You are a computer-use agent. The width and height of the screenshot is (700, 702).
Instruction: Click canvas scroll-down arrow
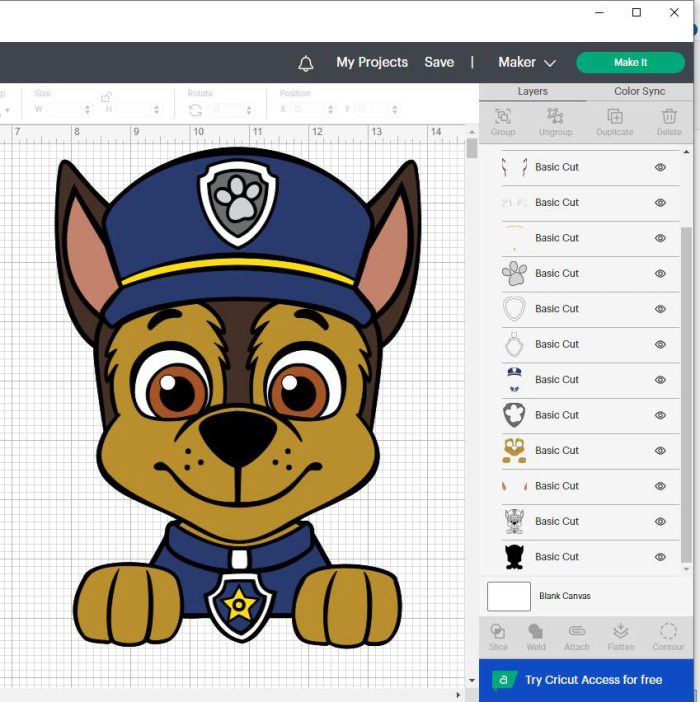(x=472, y=680)
